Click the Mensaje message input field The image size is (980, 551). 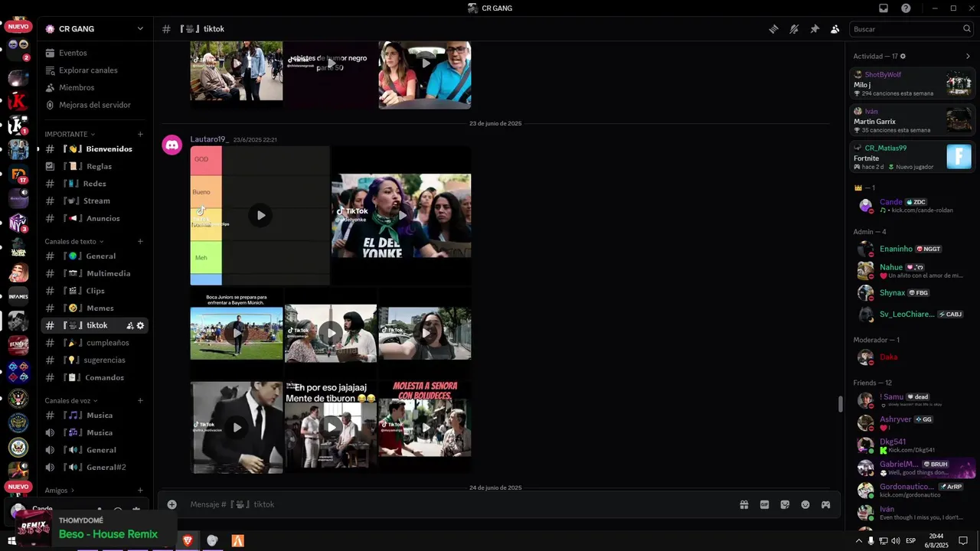point(459,504)
